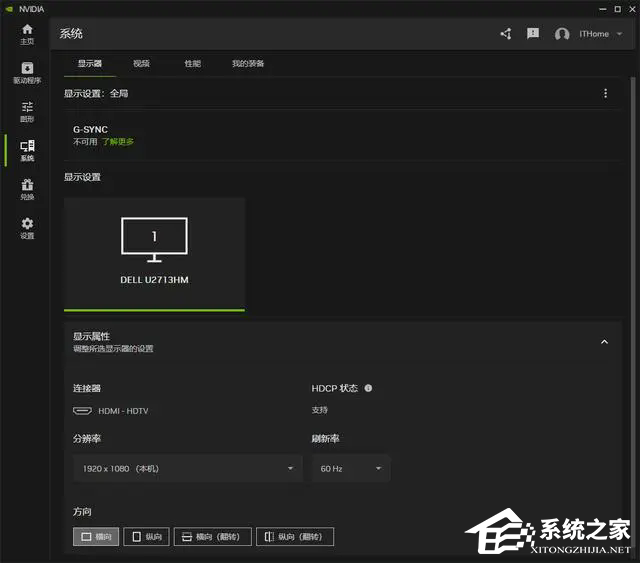Open the 分辨率 1920 x 1080 dropdown
This screenshot has height=563, width=640.
(187, 468)
